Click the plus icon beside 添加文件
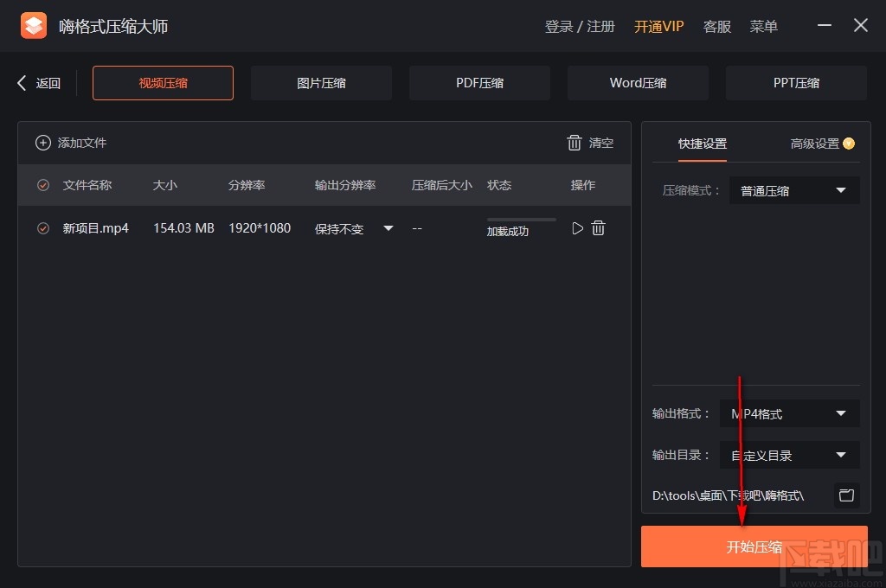 43,142
